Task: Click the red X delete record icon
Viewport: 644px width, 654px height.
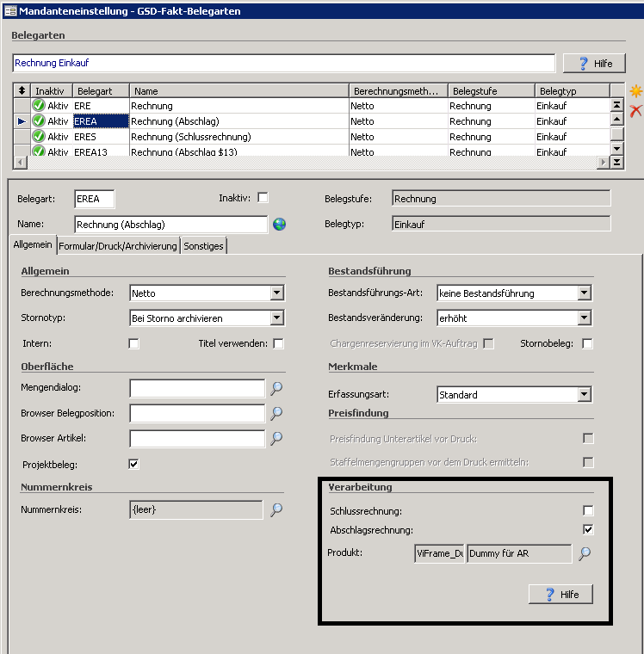Action: [635, 111]
